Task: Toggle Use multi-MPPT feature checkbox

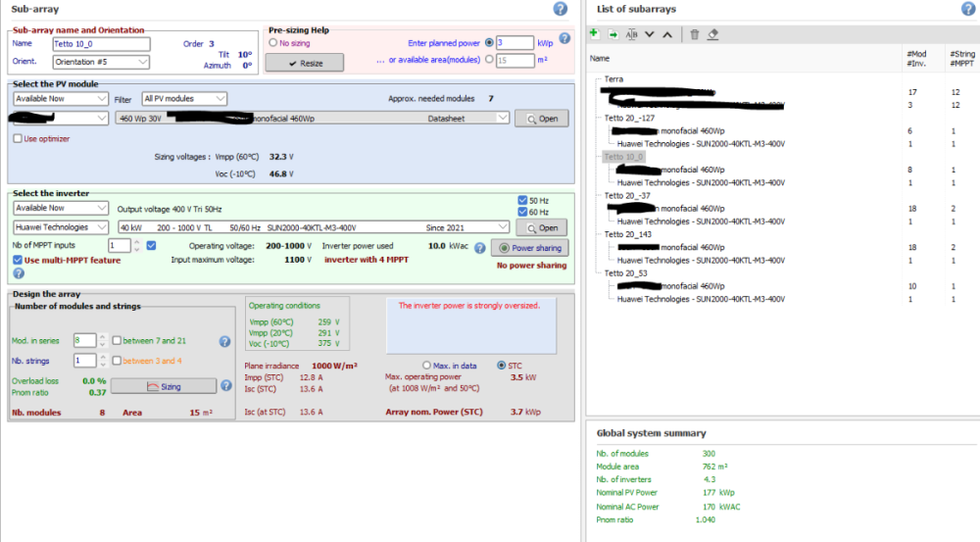Action: (x=18, y=260)
